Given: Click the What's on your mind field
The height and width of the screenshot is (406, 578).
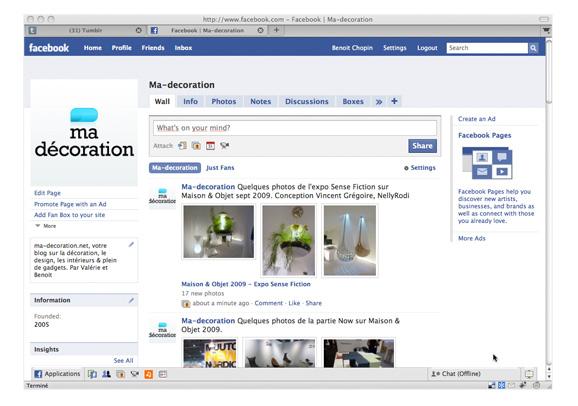Looking at the screenshot, I should 295,128.
